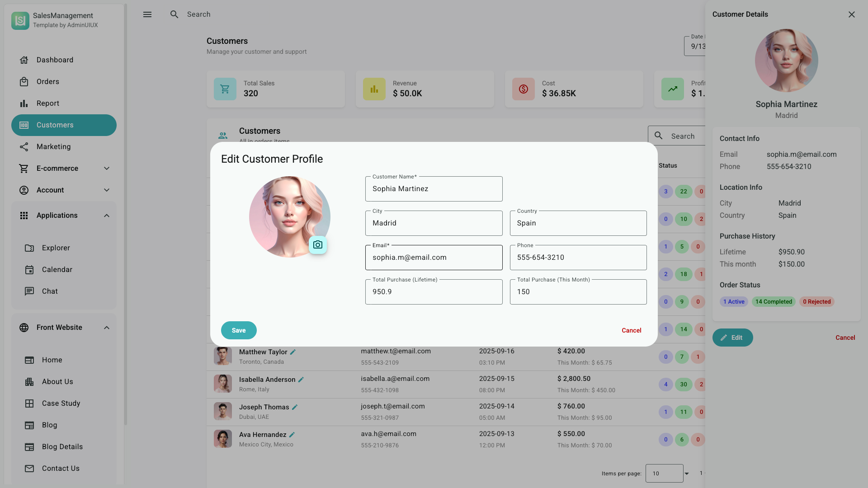This screenshot has height=488, width=868.
Task: Open Calendar from Applications
Action: click(57, 270)
